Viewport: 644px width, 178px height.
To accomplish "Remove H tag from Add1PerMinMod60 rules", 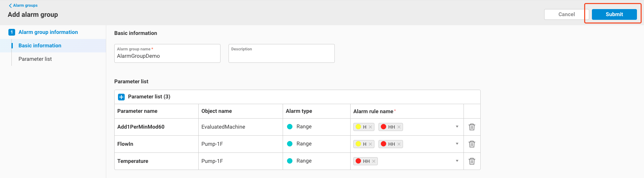I will click(x=370, y=127).
